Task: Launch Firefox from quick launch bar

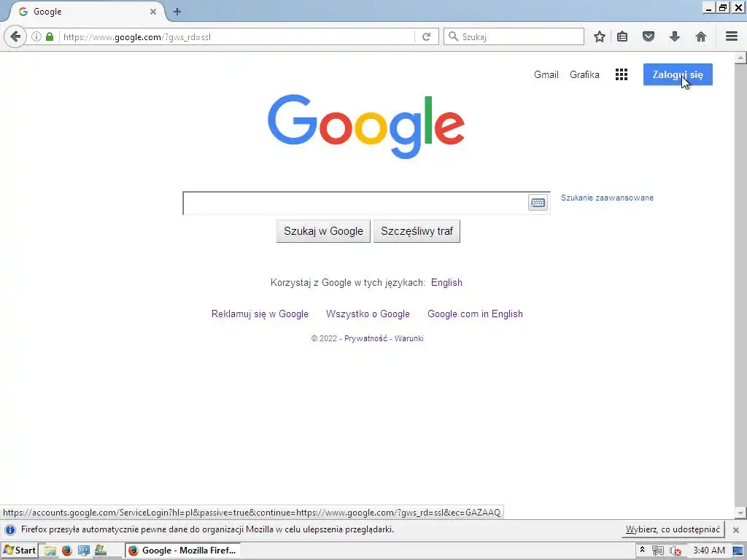Action: click(66, 551)
